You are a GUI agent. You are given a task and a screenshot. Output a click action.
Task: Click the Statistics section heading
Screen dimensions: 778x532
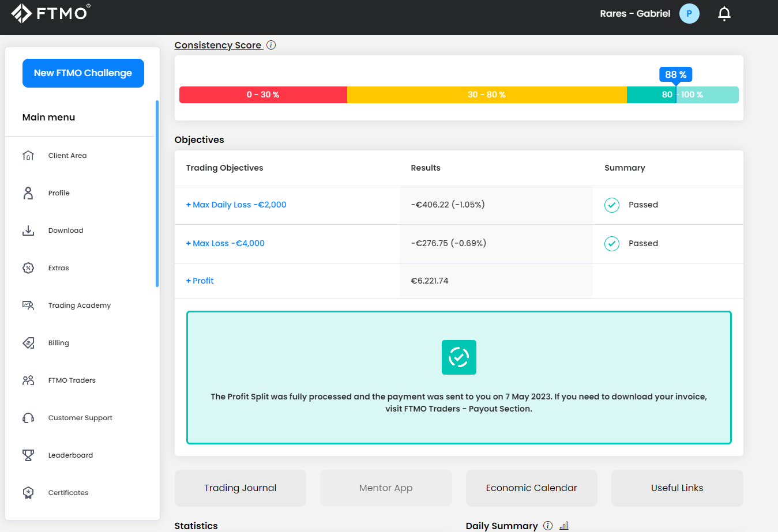click(196, 526)
